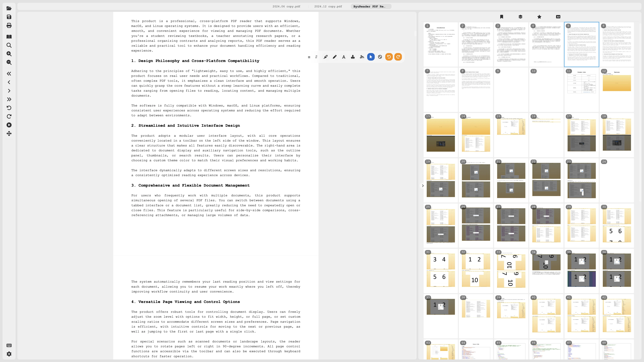Viewport: 644px width, 362px height.
Task: Open the page 9 blank thumbnail
Action: click(511, 90)
